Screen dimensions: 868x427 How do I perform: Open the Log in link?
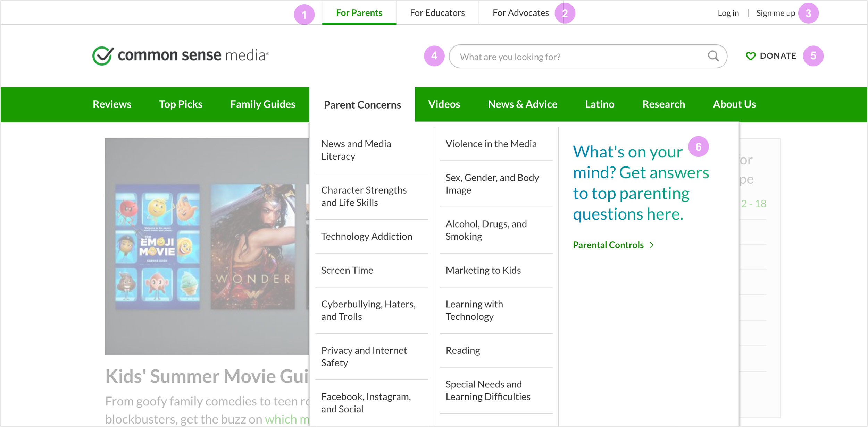(728, 13)
